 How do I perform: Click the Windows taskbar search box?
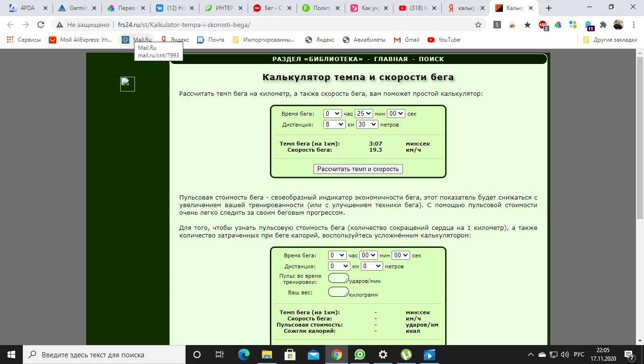104,355
